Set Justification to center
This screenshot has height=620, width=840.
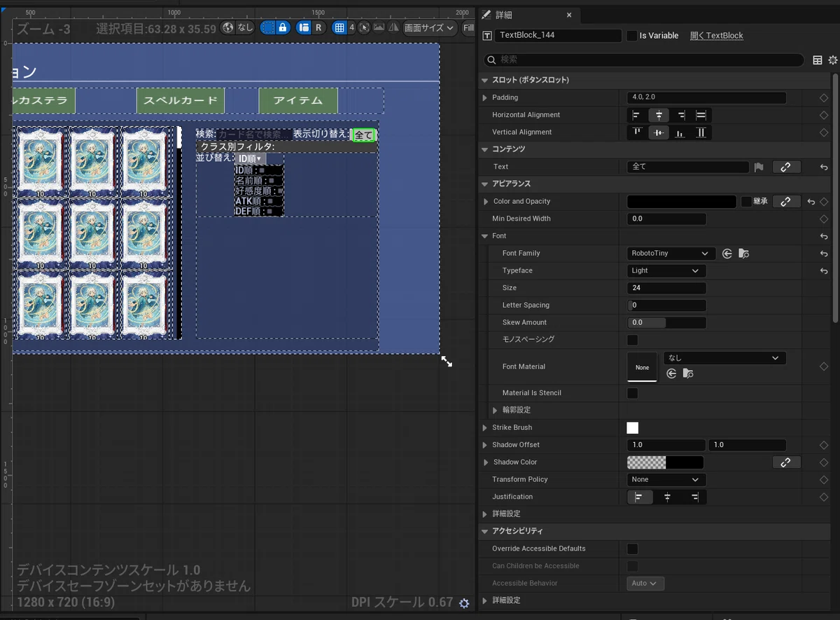pyautogui.click(x=667, y=497)
